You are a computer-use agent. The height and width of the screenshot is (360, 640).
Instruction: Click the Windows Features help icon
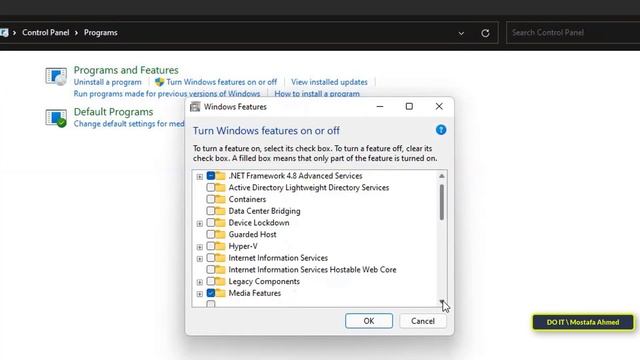click(x=441, y=130)
